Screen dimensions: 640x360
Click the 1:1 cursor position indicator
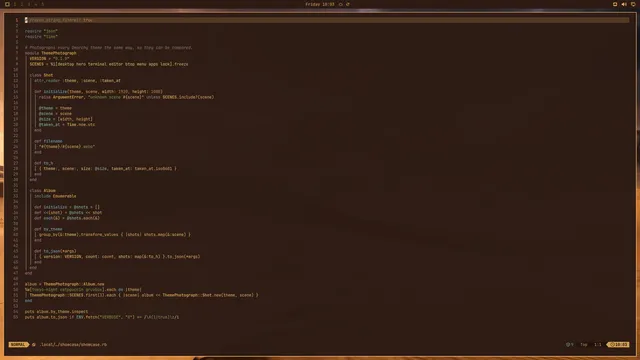[598, 344]
